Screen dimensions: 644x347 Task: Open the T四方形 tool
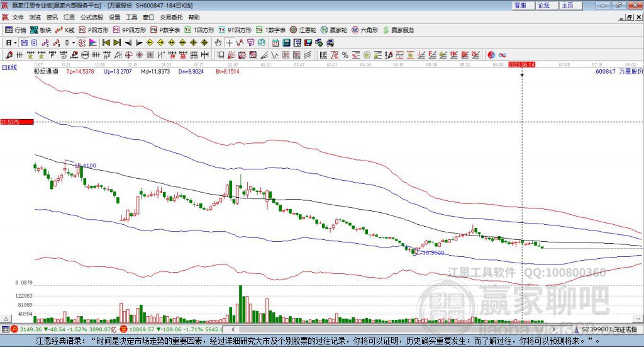click(199, 30)
